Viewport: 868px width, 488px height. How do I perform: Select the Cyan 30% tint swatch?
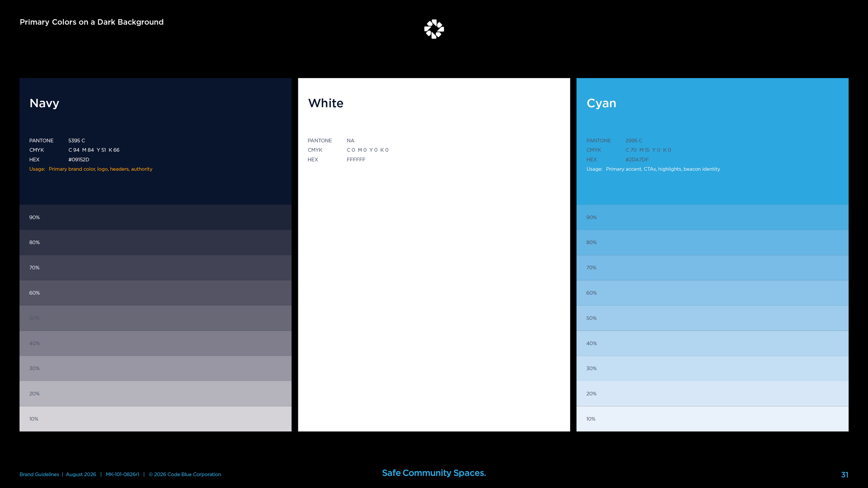click(x=712, y=369)
